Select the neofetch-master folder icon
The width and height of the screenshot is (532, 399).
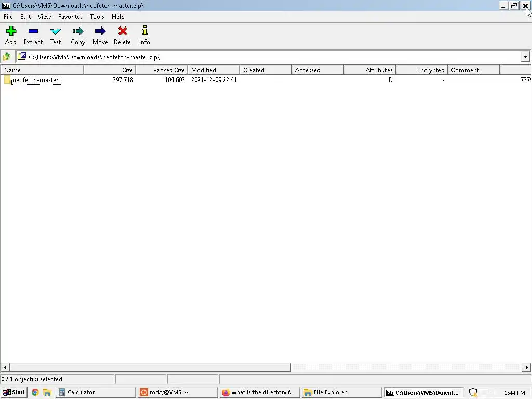[7, 79]
